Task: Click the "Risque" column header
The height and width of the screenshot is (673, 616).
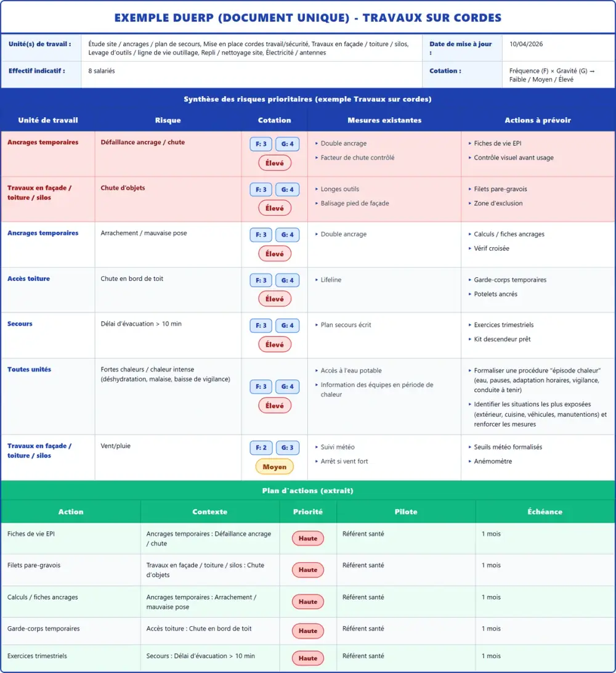Action: tap(168, 120)
